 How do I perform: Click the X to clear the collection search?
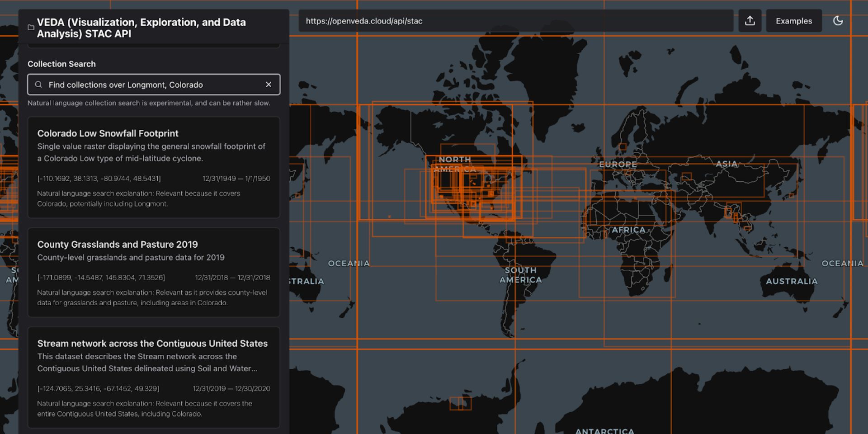pyautogui.click(x=269, y=85)
